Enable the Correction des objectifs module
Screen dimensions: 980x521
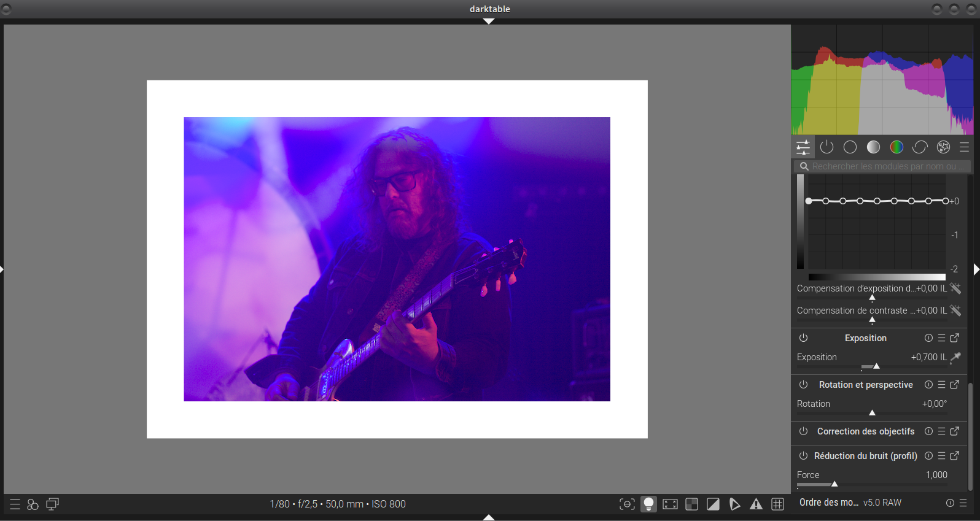(803, 431)
